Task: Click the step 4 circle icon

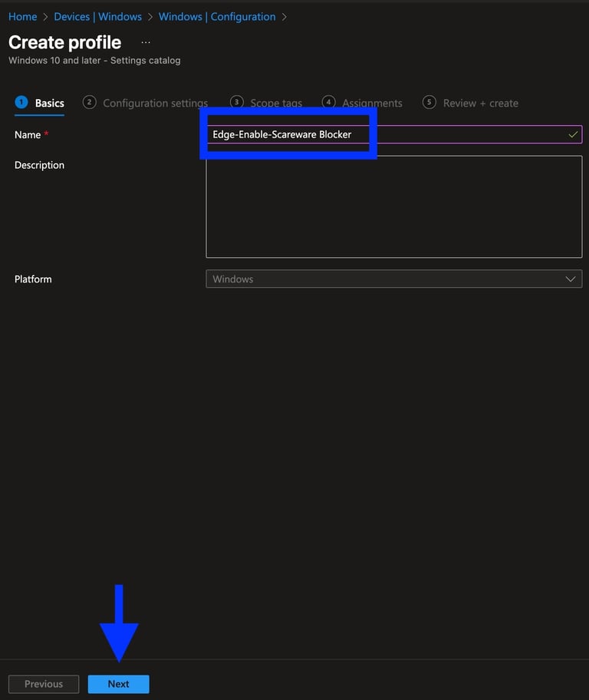Action: click(x=328, y=102)
